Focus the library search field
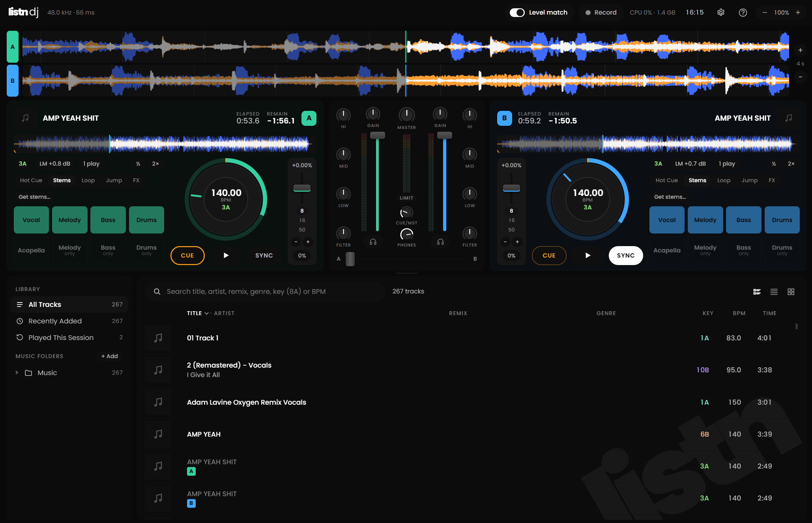The width and height of the screenshot is (812, 523). (x=266, y=291)
